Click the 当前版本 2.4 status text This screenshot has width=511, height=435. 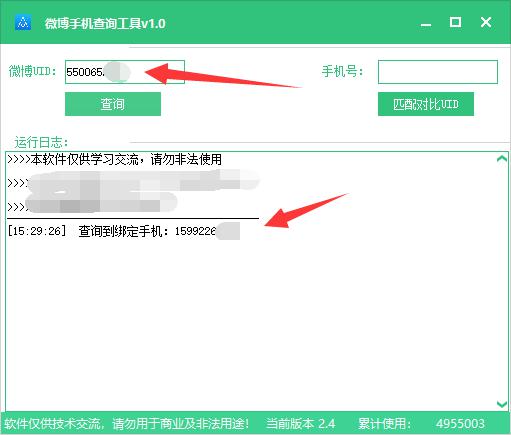pos(300,424)
